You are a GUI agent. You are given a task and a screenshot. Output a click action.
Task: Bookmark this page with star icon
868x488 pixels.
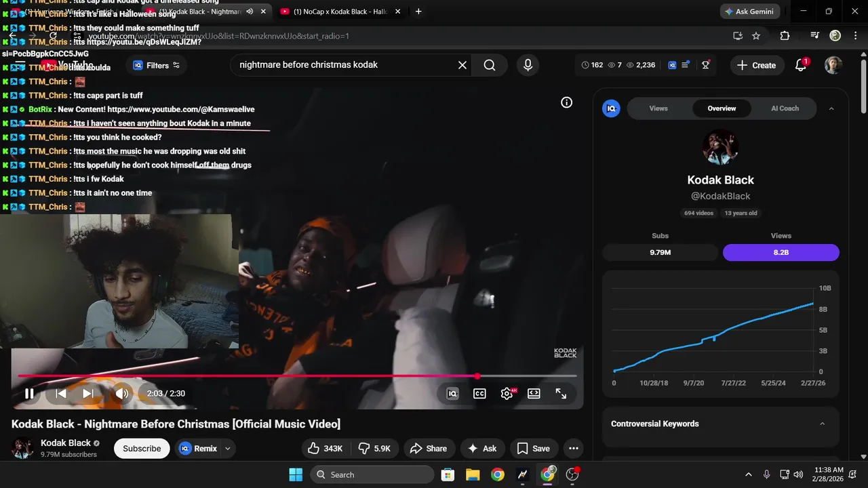click(756, 36)
